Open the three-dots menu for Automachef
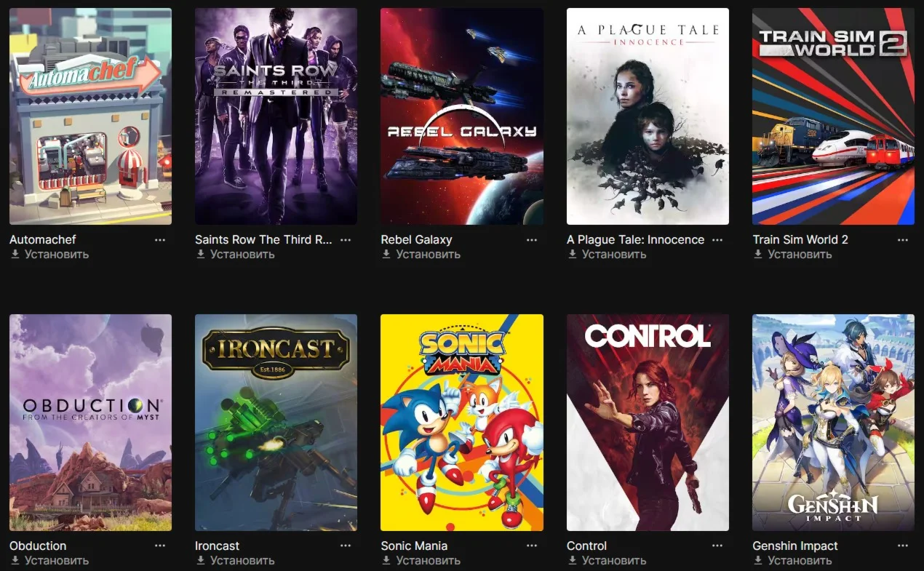This screenshot has height=571, width=924. [x=160, y=239]
